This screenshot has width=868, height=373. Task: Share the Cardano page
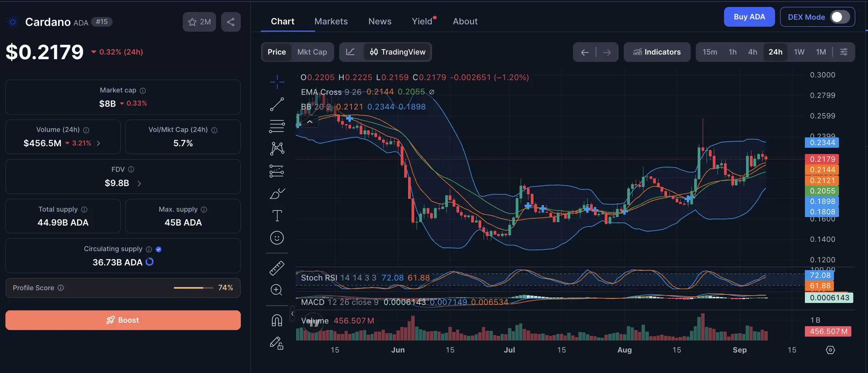pyautogui.click(x=231, y=22)
